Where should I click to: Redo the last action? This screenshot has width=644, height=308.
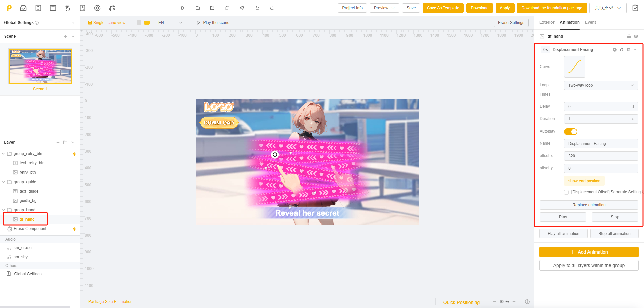click(x=272, y=8)
